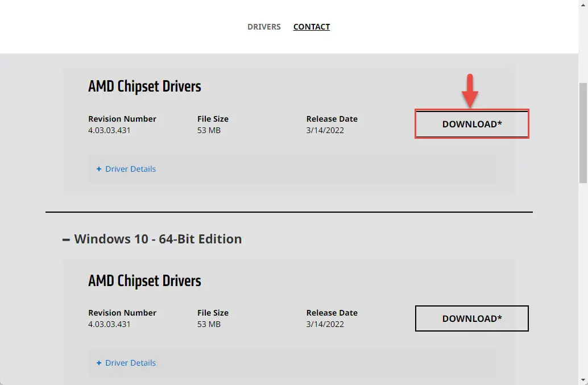Click the AMD Chipset Drivers heading under Windows 10
This screenshot has width=588, height=385.
coord(145,281)
